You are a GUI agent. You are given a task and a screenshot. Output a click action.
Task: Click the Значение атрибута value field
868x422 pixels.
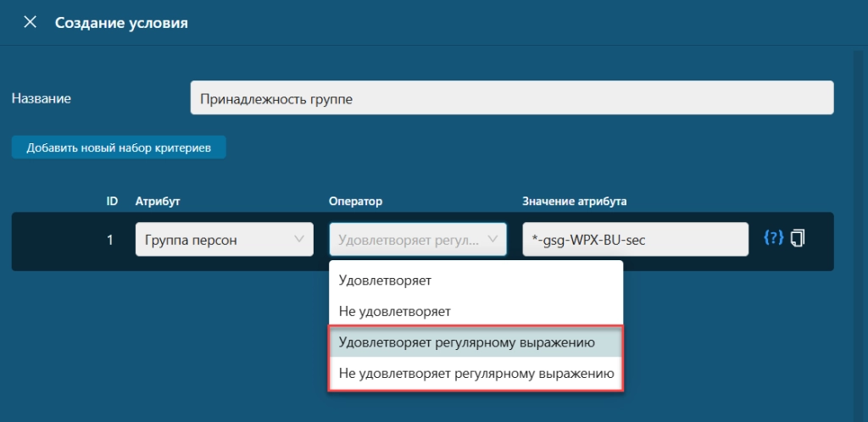[635, 240]
